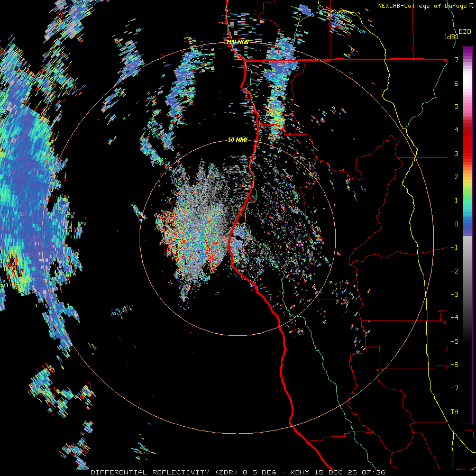The image size is (476, 476).
Task: Click the -6 dB value on color scale
Action: tap(454, 365)
